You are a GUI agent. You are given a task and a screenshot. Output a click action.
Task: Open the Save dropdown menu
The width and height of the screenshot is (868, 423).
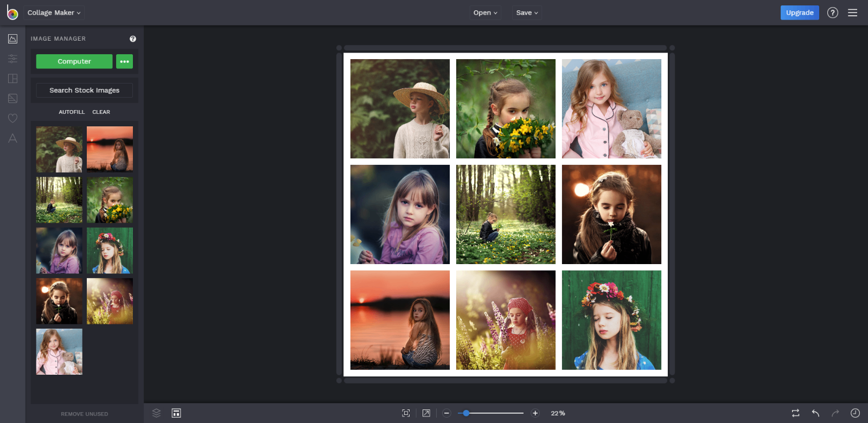pyautogui.click(x=527, y=12)
